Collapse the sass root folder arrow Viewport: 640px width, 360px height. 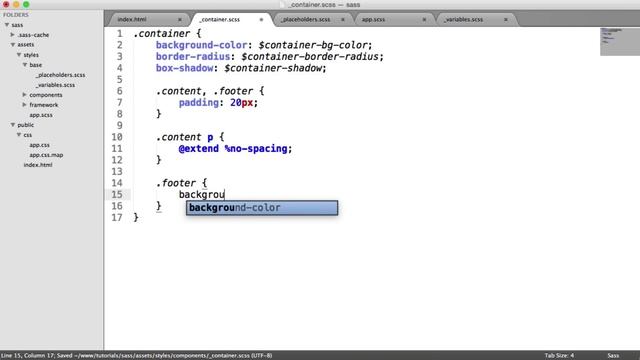click(x=7, y=25)
